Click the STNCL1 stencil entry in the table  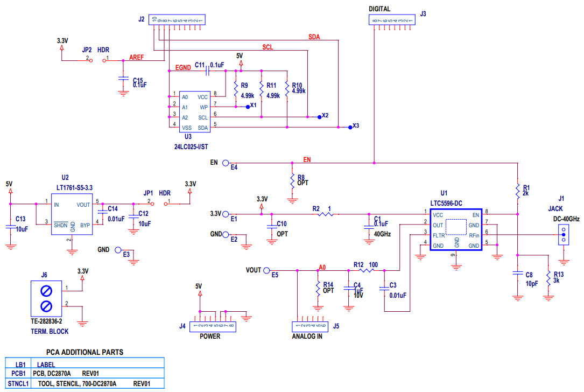(x=81, y=383)
